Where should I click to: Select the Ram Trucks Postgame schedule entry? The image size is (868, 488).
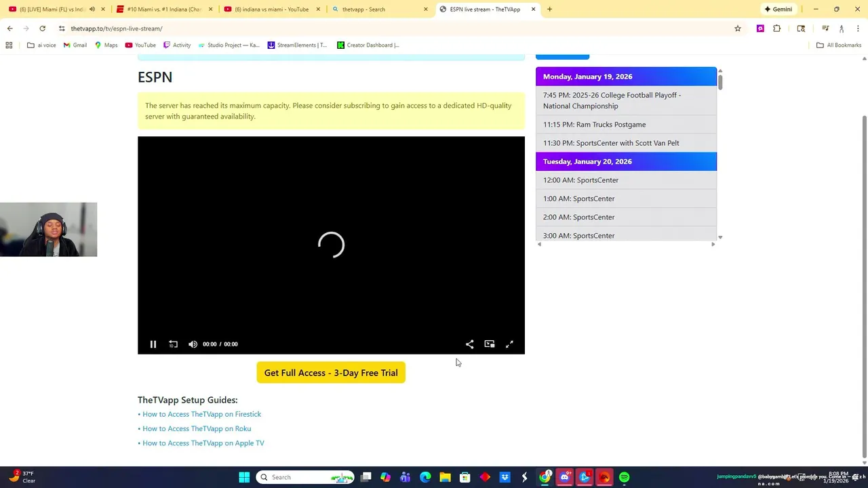click(626, 125)
